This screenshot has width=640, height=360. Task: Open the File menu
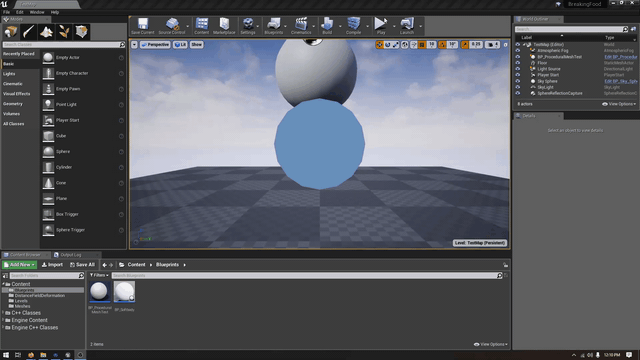coord(7,12)
